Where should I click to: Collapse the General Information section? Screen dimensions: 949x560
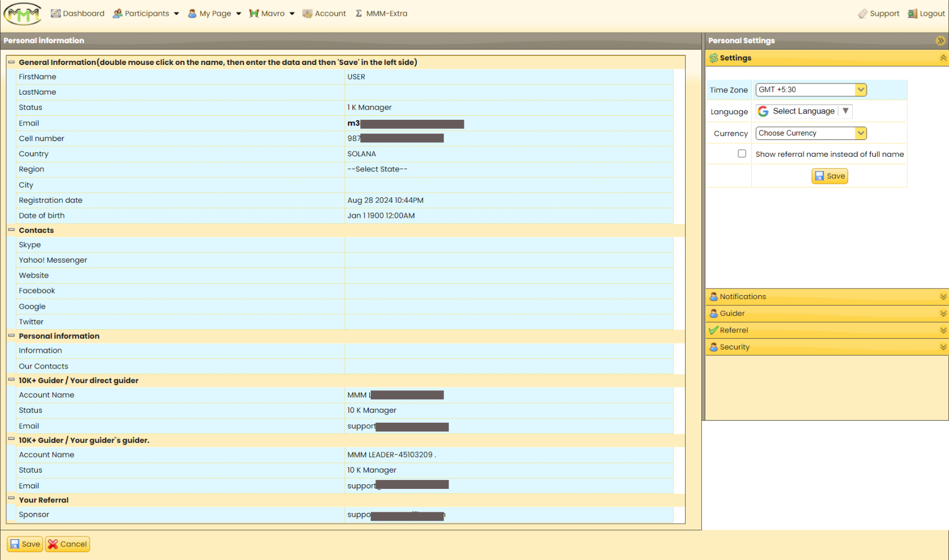tap(11, 62)
